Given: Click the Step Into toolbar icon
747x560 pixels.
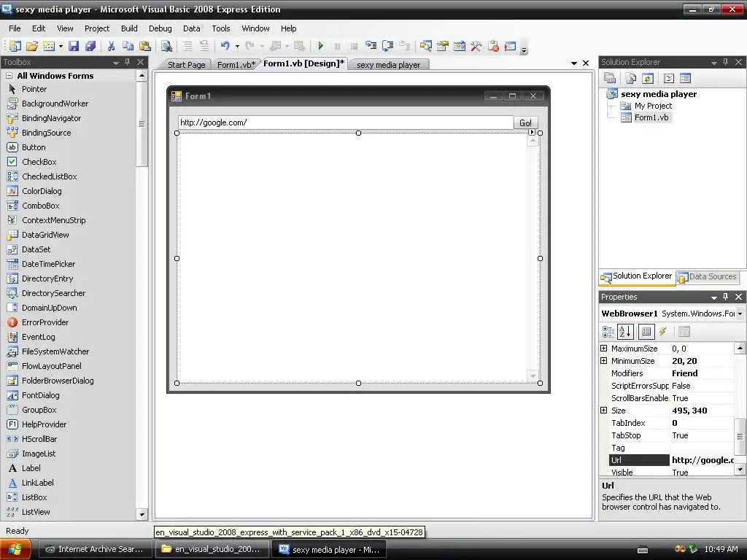Looking at the screenshot, I should click(371, 46).
